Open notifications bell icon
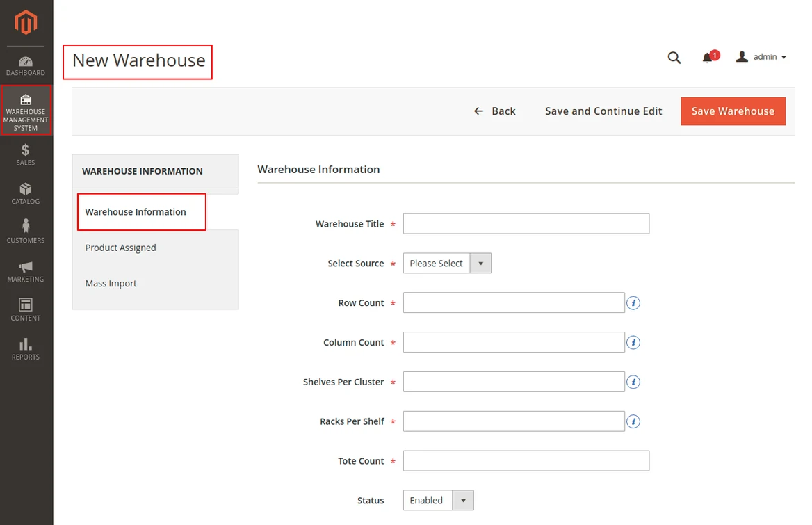 708,58
